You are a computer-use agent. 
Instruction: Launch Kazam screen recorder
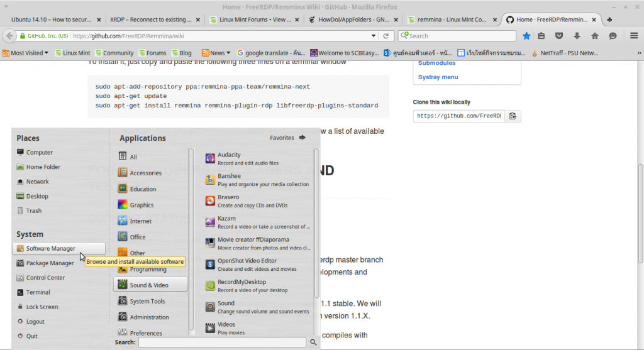click(x=257, y=222)
